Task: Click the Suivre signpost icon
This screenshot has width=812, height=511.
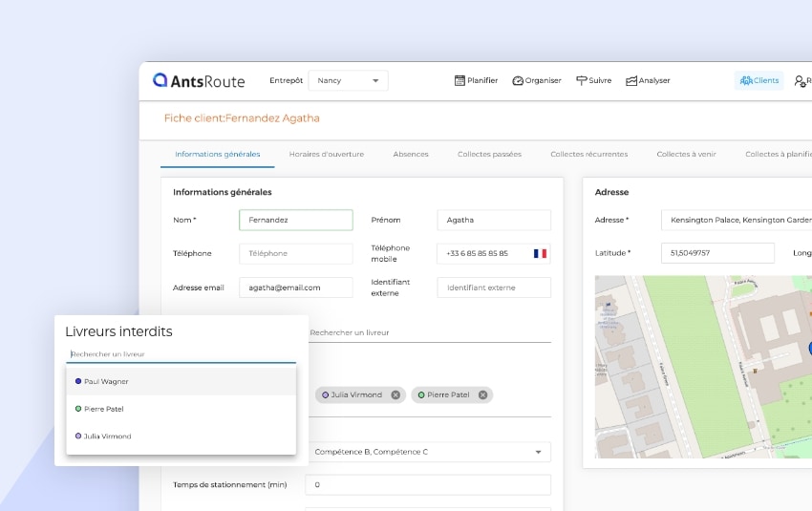Action: click(x=581, y=81)
